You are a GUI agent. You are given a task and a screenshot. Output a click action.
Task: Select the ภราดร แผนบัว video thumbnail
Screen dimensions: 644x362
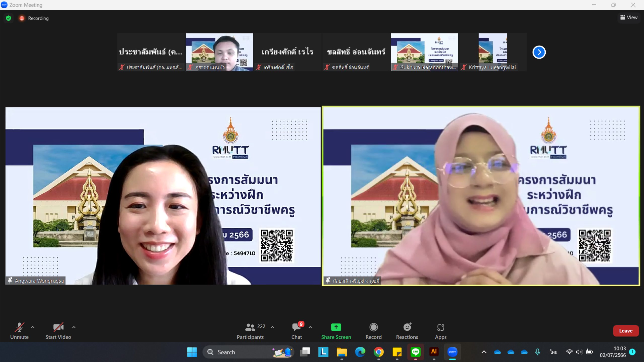click(219, 52)
